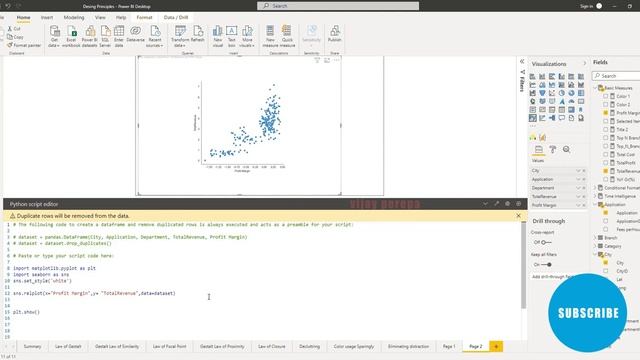640x360 pixels.
Task: Open Power BI datasets source
Action: [x=89, y=36]
